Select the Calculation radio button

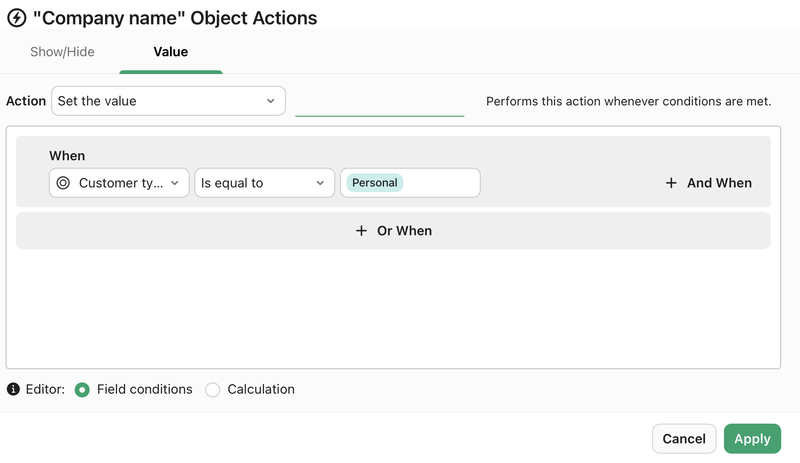tap(213, 390)
